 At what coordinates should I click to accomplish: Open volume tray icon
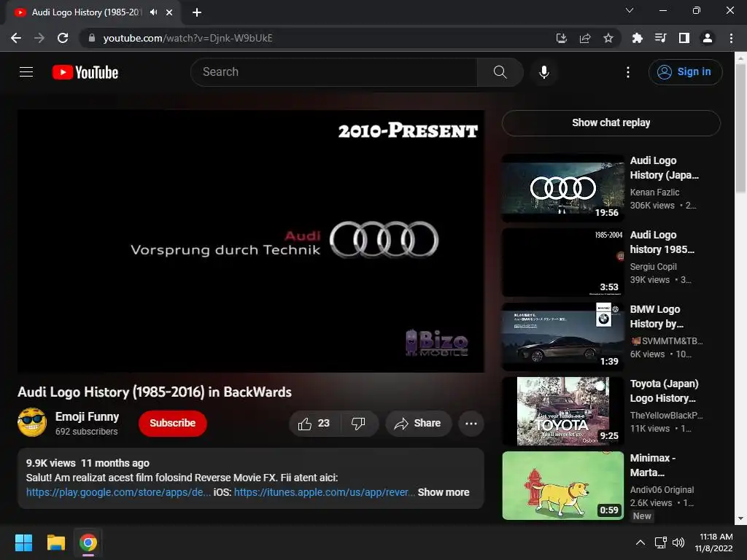(678, 542)
